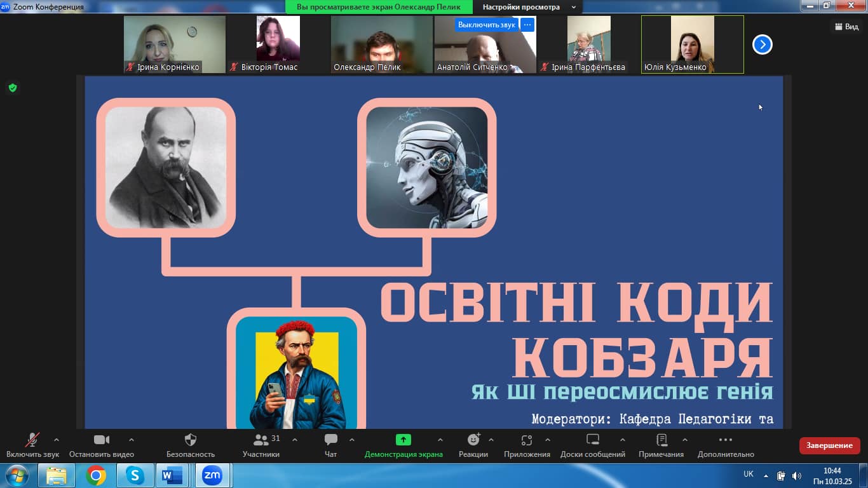This screenshot has height=488, width=868.
Task: Expand screen share options arrow
Action: 440,440
